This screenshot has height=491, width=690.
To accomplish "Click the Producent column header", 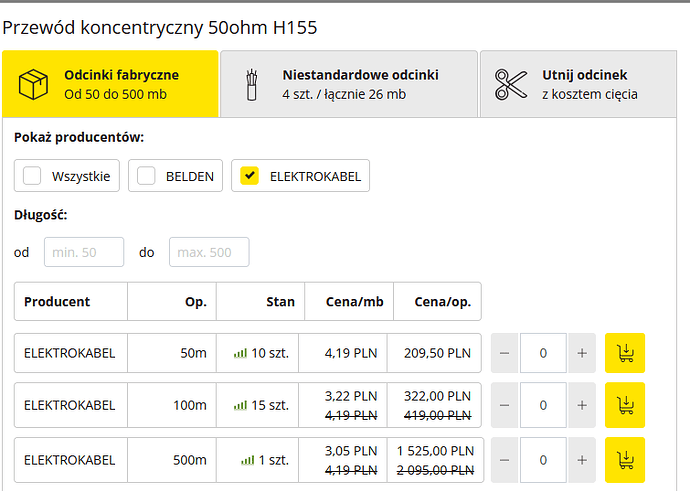I will click(71, 301).
